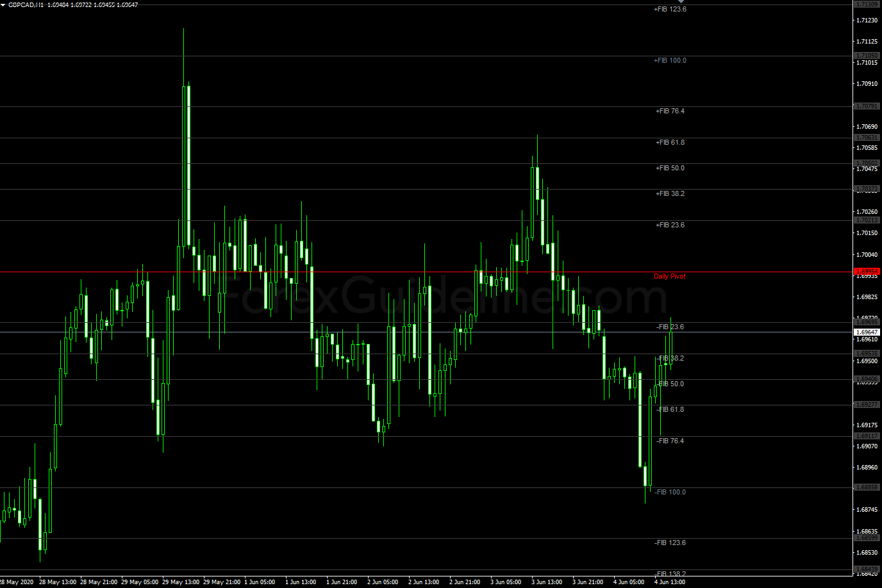Click the GBPCAD,H1 symbol title text
This screenshot has height=588, width=882.
[26, 5]
